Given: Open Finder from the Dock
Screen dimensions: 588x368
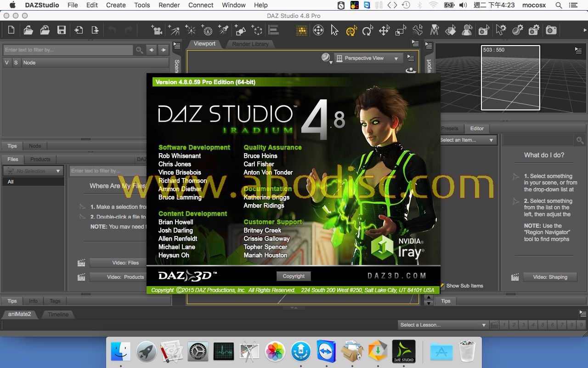Looking at the screenshot, I should pyautogui.click(x=121, y=351).
